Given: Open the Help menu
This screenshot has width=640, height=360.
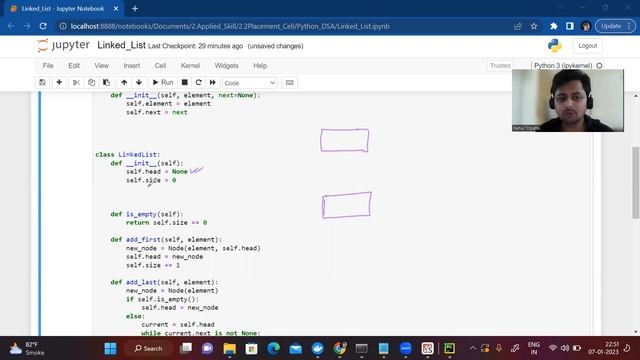Looking at the screenshot, I should click(260, 66).
